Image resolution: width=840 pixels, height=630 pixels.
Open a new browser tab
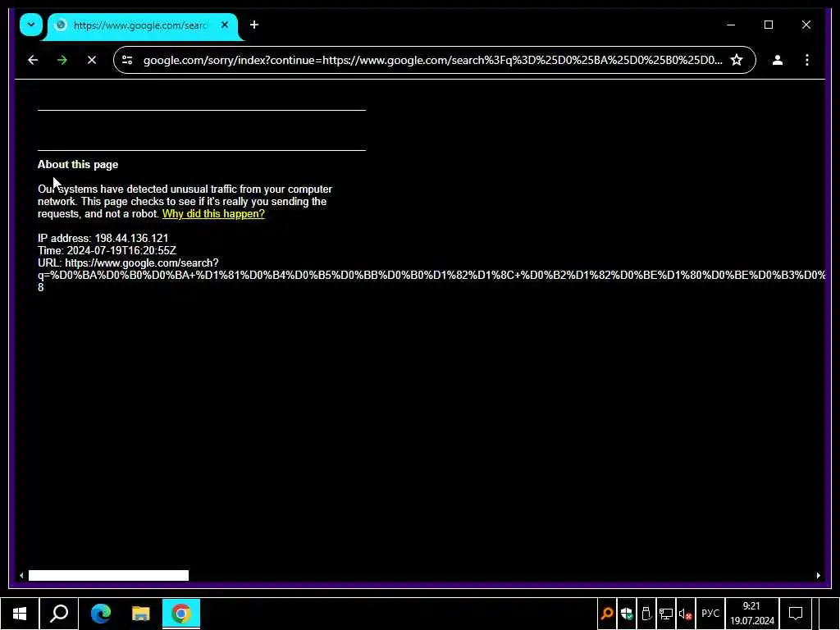click(254, 25)
